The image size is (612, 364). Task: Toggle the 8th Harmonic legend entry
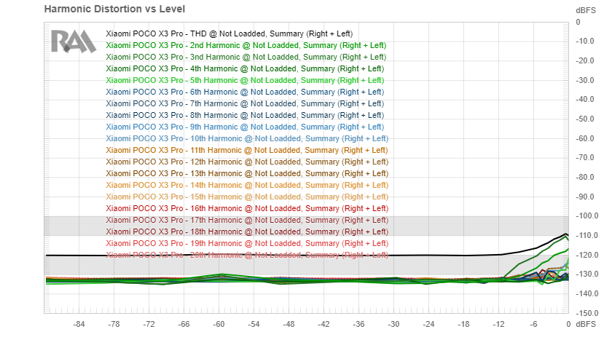[245, 116]
